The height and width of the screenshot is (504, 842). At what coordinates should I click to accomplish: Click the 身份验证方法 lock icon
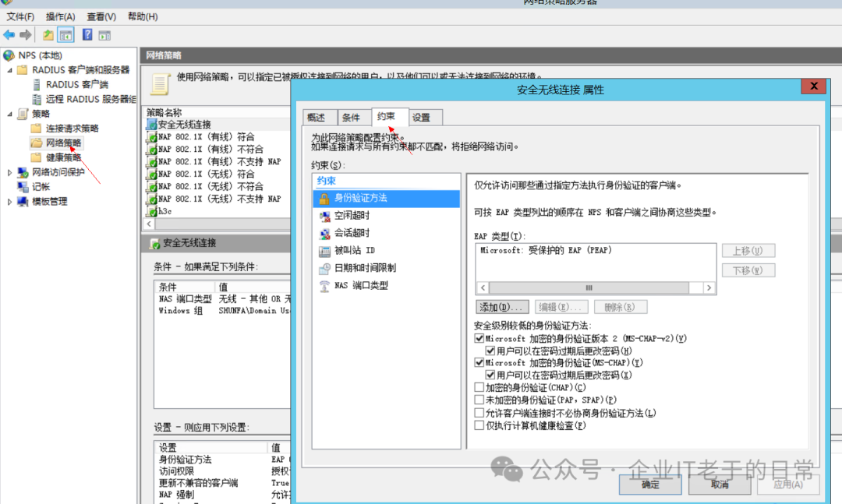coord(324,199)
